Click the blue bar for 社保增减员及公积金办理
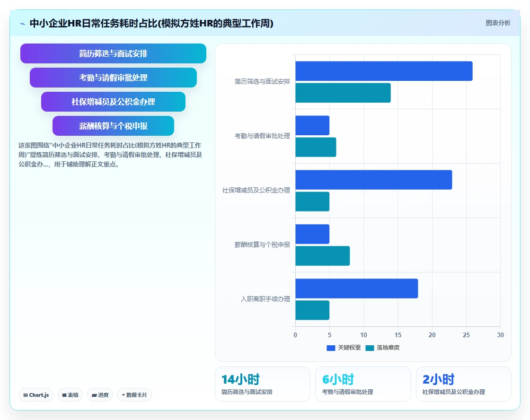The height and width of the screenshot is (420, 530). (x=373, y=180)
